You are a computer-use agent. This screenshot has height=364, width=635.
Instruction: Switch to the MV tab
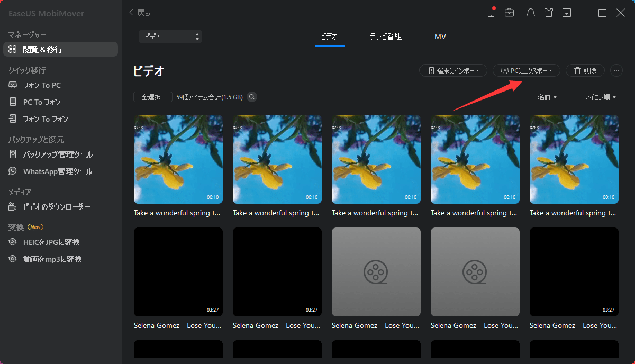(440, 37)
